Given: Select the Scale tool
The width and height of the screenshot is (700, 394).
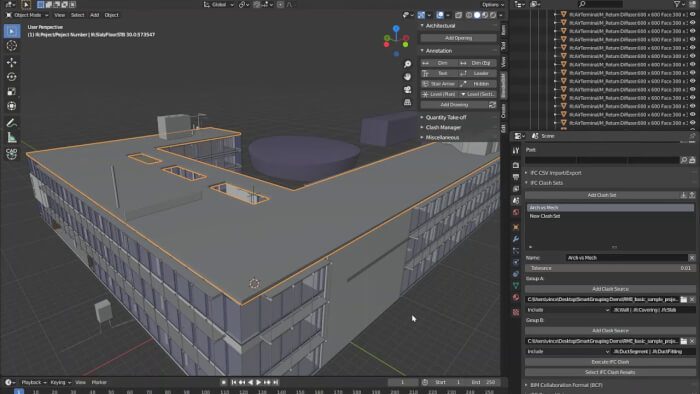Looking at the screenshot, I should [12, 91].
